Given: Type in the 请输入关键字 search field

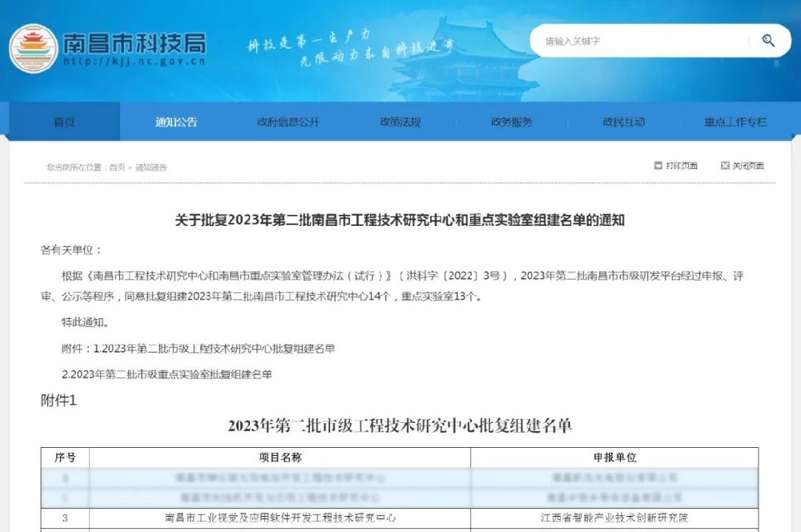Looking at the screenshot, I should 641,41.
